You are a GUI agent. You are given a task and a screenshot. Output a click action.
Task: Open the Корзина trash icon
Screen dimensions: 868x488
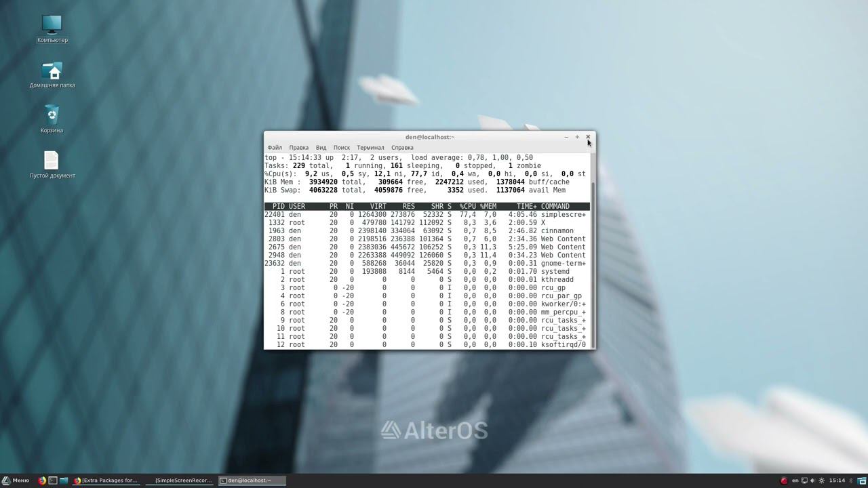point(52,119)
